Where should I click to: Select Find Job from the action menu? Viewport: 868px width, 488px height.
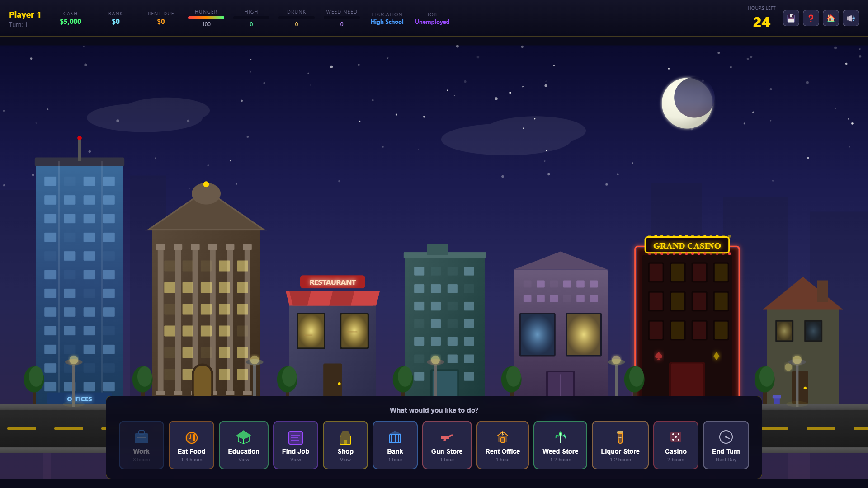pyautogui.click(x=295, y=445)
